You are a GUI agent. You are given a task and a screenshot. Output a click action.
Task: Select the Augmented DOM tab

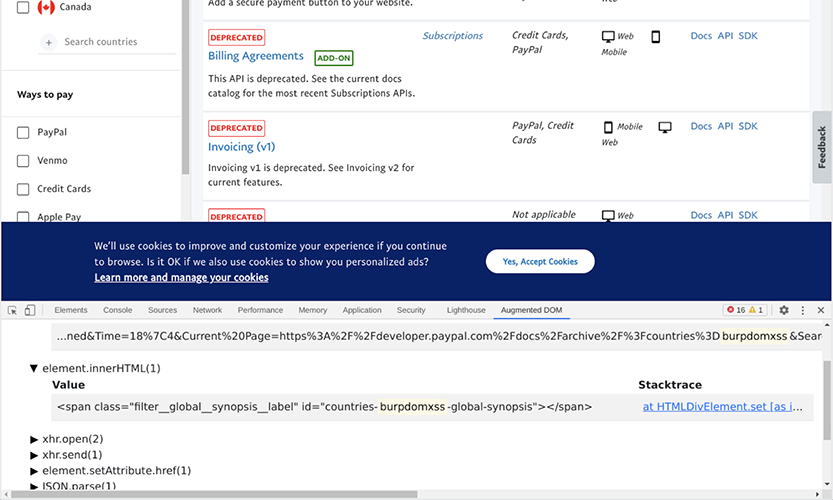tap(531, 310)
